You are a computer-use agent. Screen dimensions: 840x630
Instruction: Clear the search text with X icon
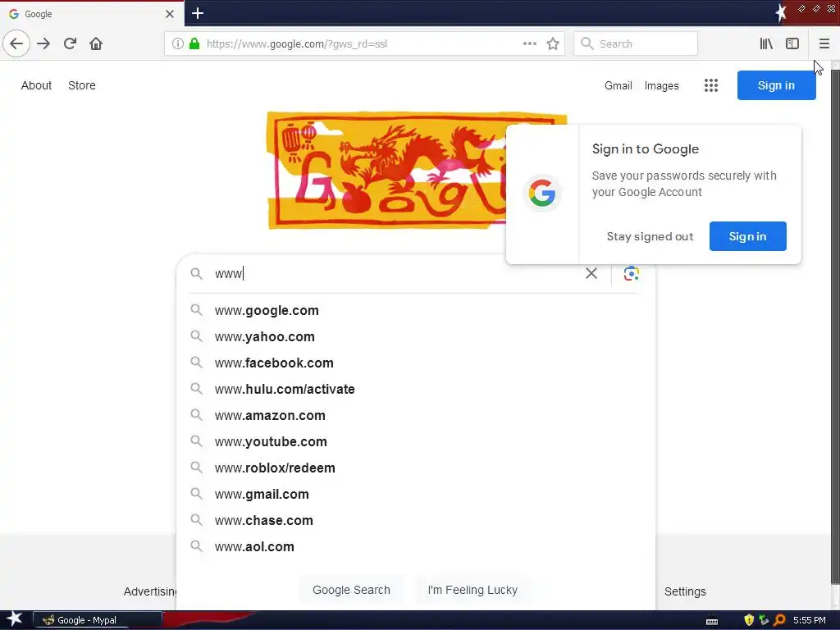pyautogui.click(x=591, y=273)
